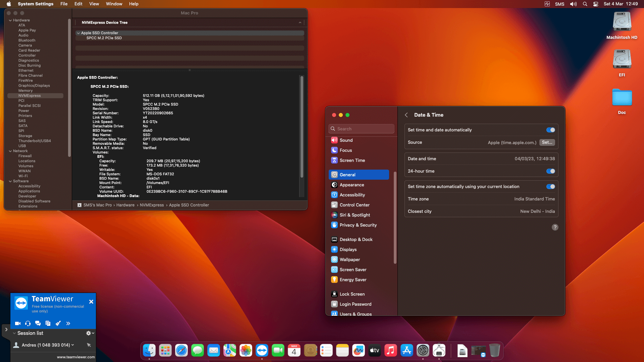
Task: Click the TeamViewer headset audio icon
Action: click(28, 323)
